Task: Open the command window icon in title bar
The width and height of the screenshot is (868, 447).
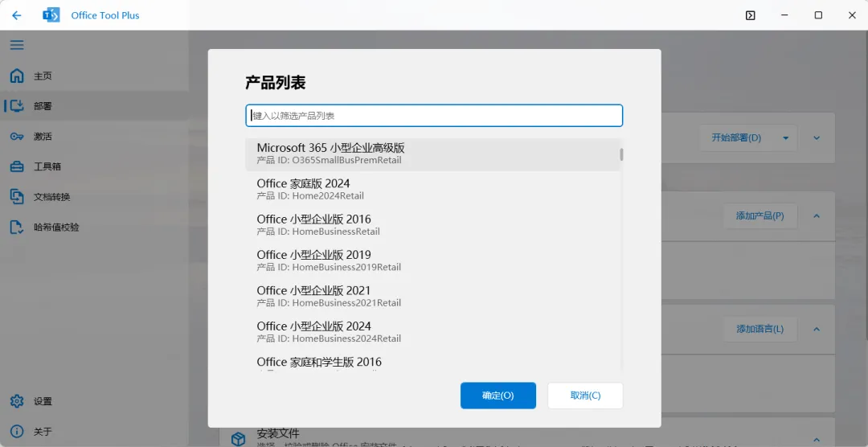Action: 750,15
